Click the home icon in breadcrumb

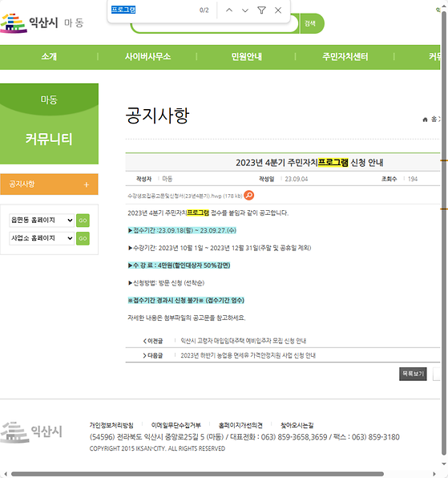(x=425, y=119)
